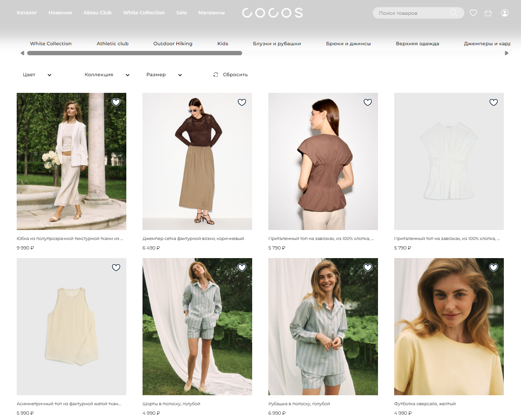Screen dimensions: 521x420
Task: Open the Коллекция filter dropdown
Action: pyautogui.click(x=107, y=75)
